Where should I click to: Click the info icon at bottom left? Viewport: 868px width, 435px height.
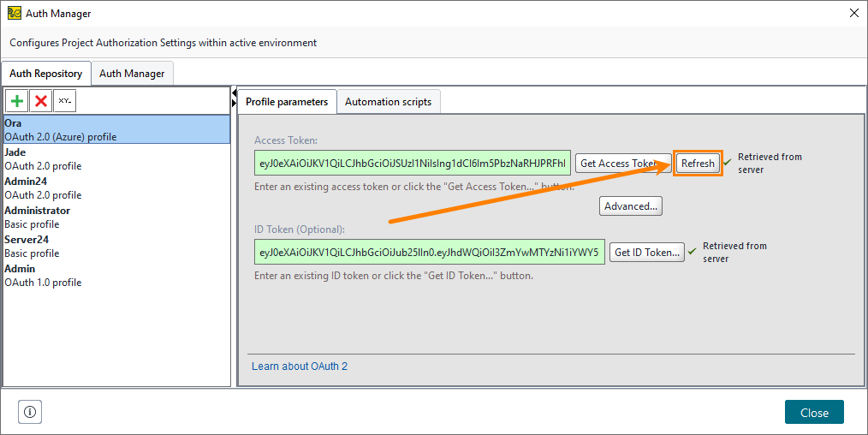(30, 412)
